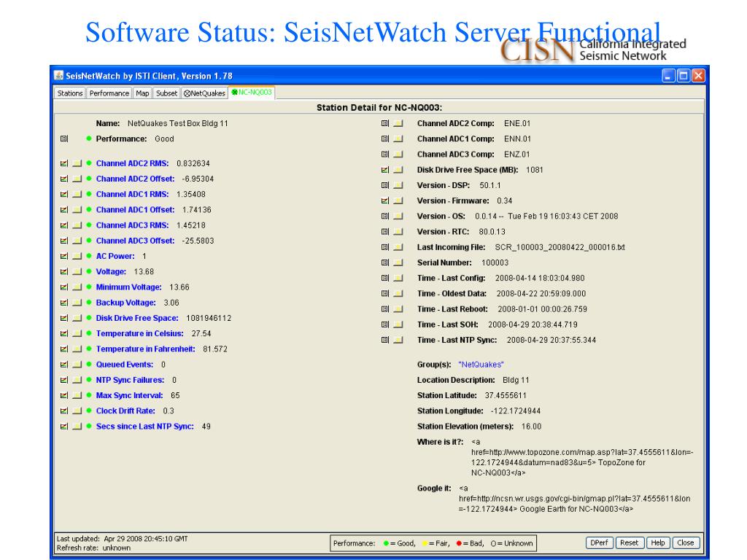Select the NC-NQ003 station tab
The height and width of the screenshot is (560, 747).
point(252,93)
